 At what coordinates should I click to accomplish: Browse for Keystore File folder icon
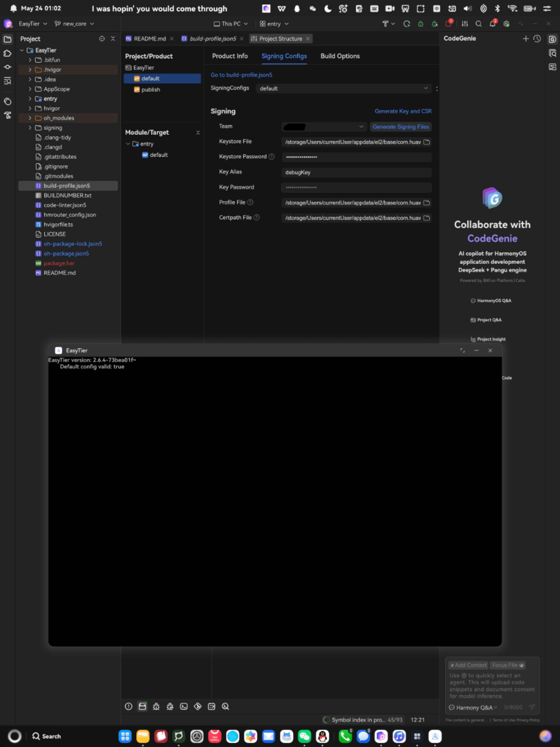[x=427, y=142]
